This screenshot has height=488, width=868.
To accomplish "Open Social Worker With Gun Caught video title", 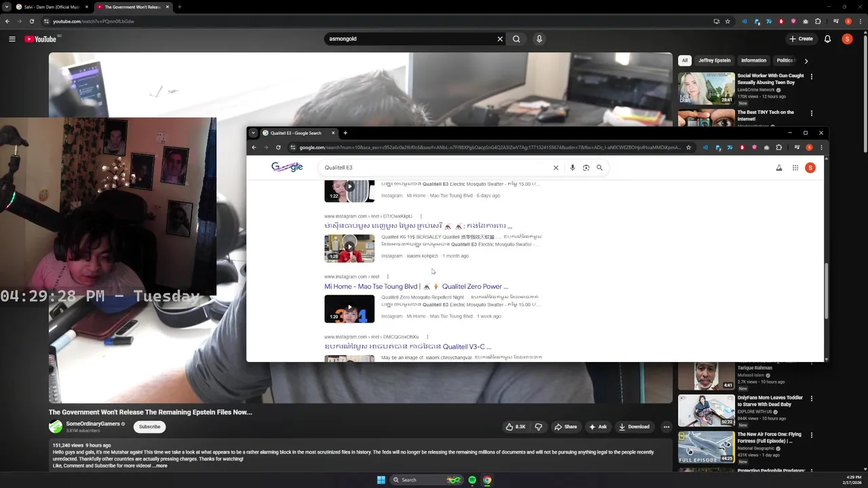I will point(770,79).
